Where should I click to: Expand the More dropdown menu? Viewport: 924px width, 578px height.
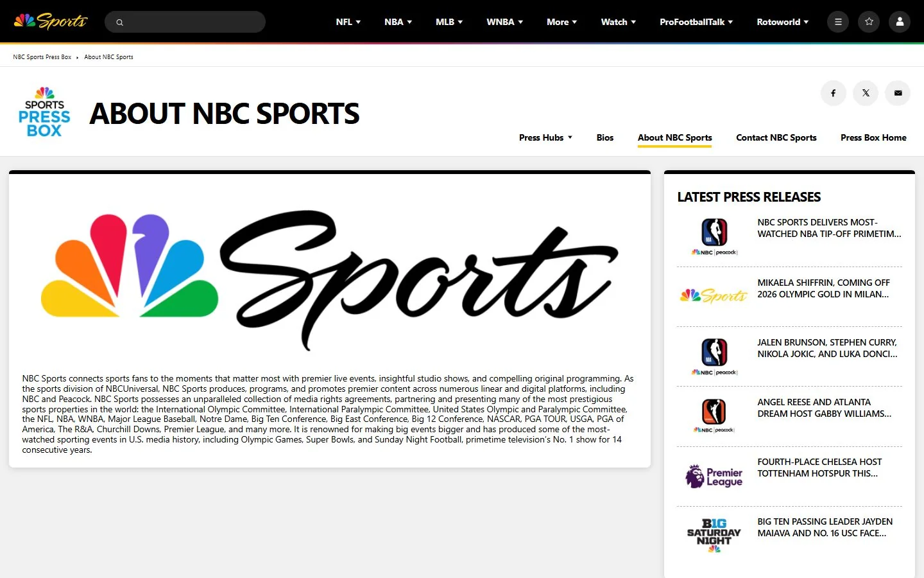(x=562, y=22)
